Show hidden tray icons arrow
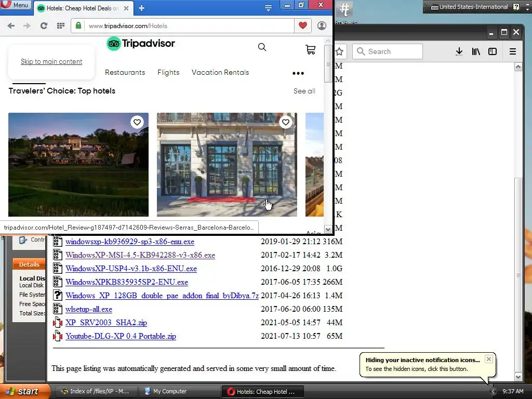Viewport: 532px width, 399px height. pos(494,392)
